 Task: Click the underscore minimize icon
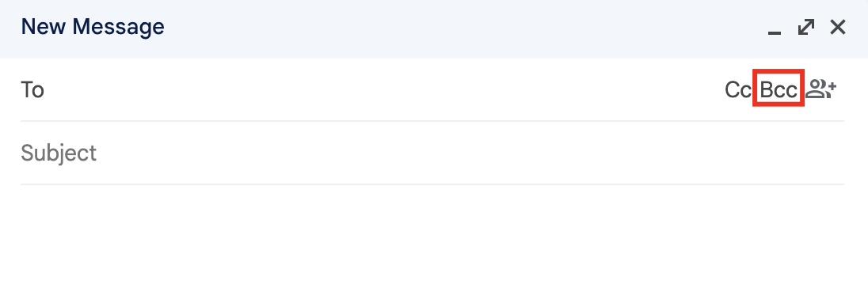point(775,28)
